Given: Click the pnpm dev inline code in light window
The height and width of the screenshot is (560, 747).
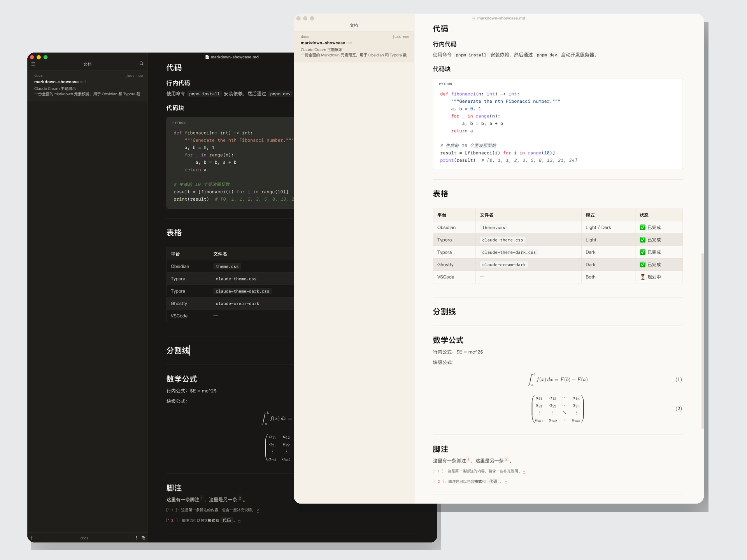Looking at the screenshot, I should [x=547, y=55].
